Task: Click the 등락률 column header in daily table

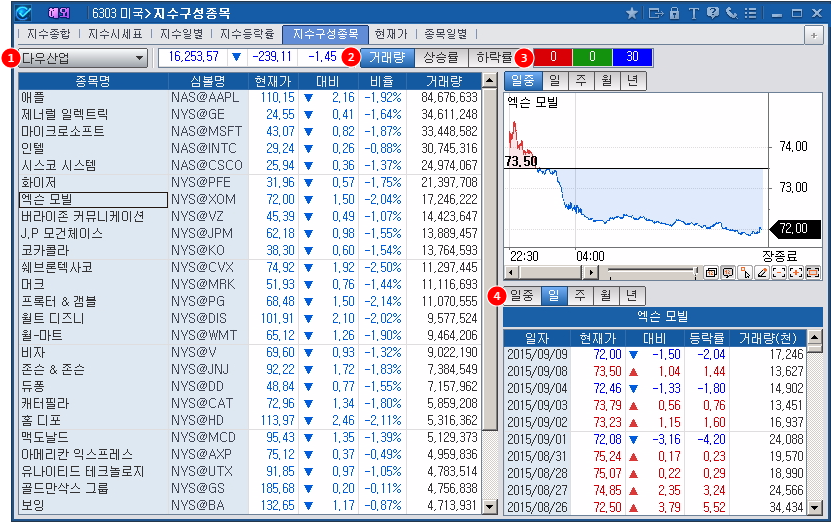Action: [x=706, y=338]
